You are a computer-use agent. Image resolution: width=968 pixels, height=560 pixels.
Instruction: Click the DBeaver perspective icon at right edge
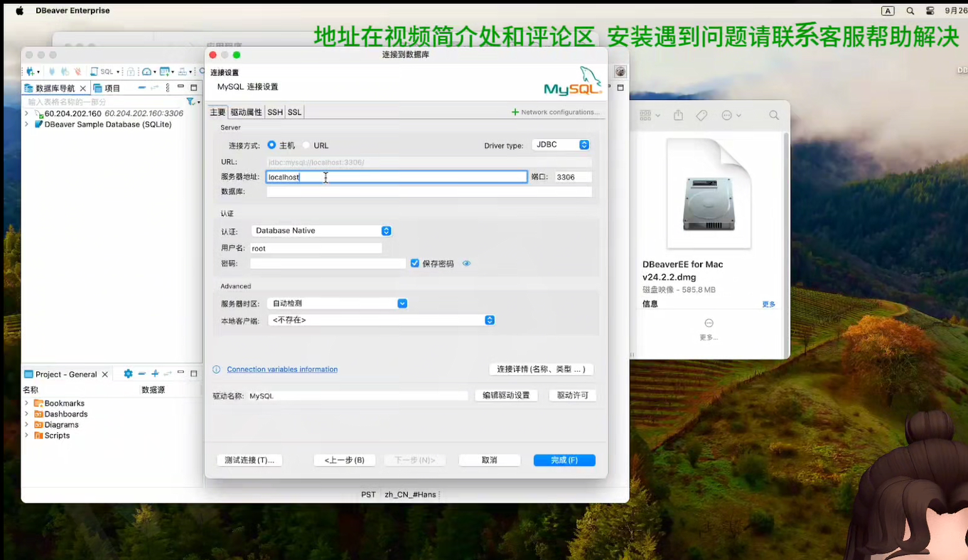pos(620,72)
